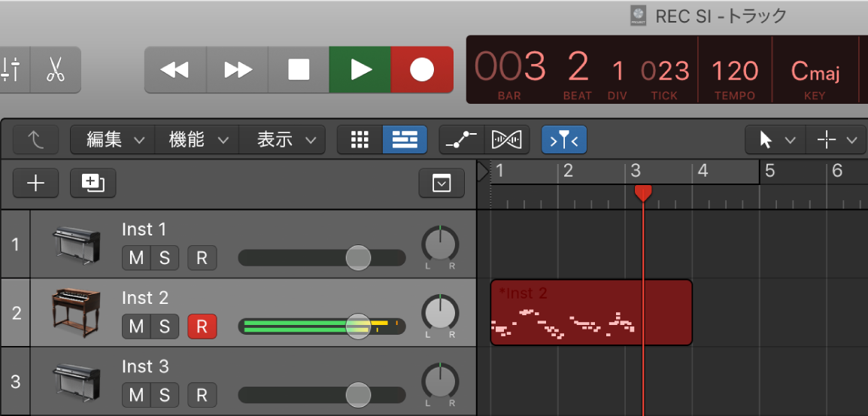The height and width of the screenshot is (416, 868).
Task: Click the Fast Forward transport button
Action: coord(238,70)
